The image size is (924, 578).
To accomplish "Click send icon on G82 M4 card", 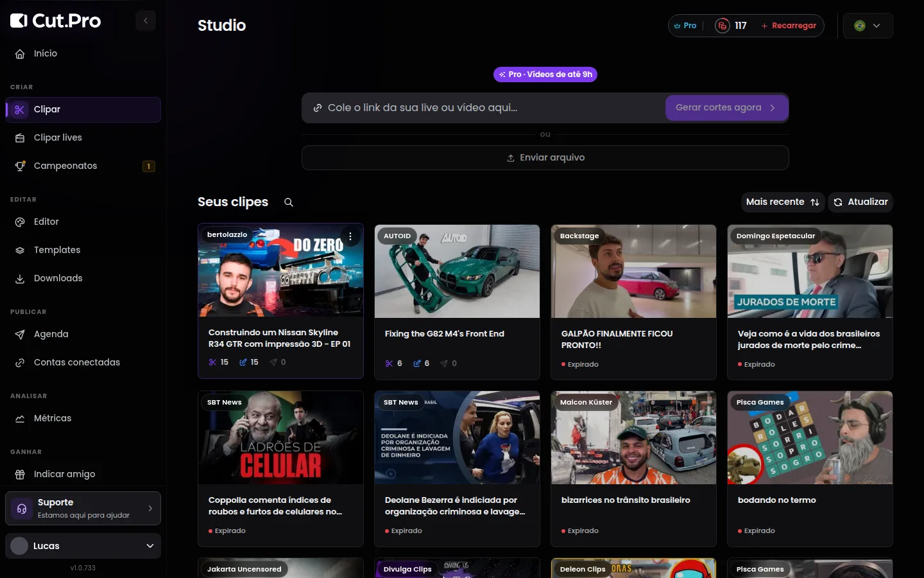I will 444,364.
